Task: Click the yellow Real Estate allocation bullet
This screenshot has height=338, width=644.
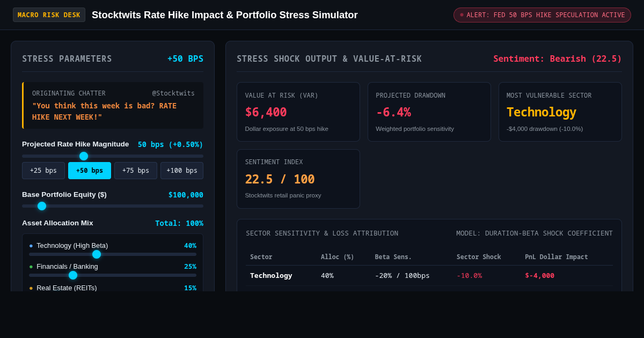Action: (x=31, y=288)
